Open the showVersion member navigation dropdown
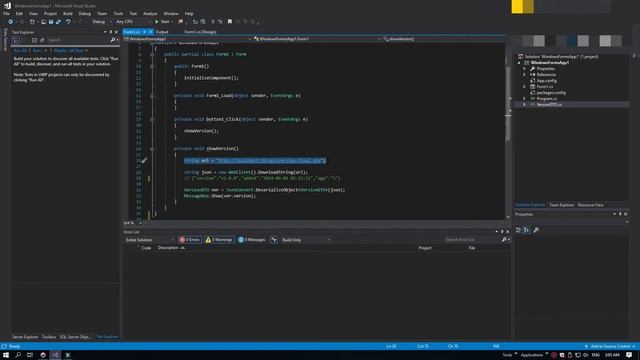Screen dimensions: 640x360 444,39
